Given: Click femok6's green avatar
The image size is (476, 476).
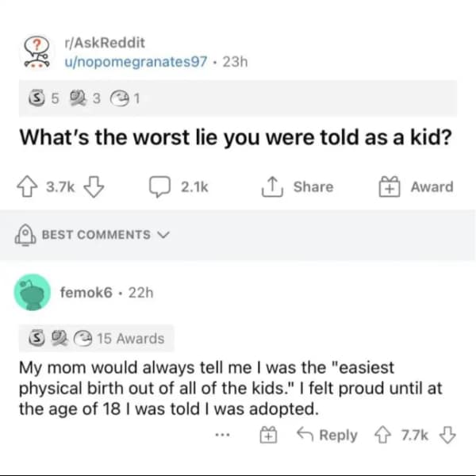Looking at the screenshot, I should [x=35, y=293].
